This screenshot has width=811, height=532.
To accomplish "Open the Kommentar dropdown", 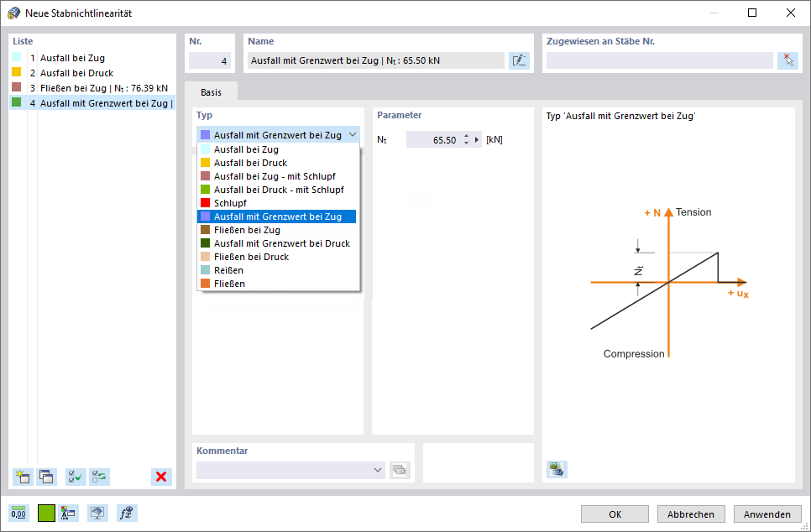I will (x=378, y=470).
